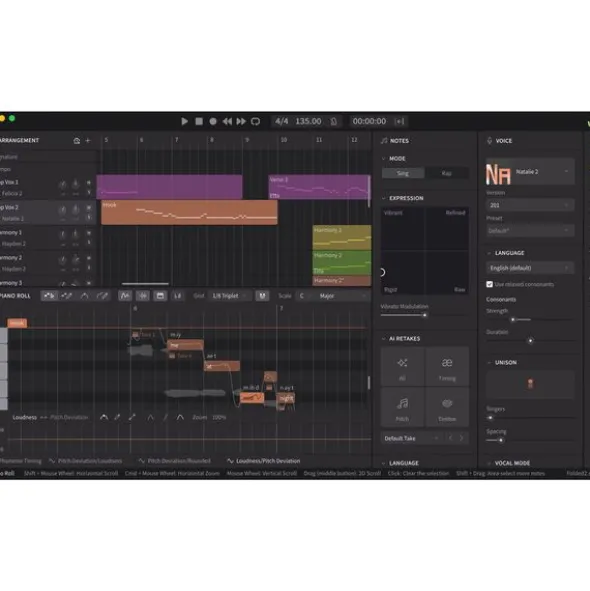Screen dimensions: 590x591
Task: Click the All AI retake button
Action: pyautogui.click(x=403, y=367)
